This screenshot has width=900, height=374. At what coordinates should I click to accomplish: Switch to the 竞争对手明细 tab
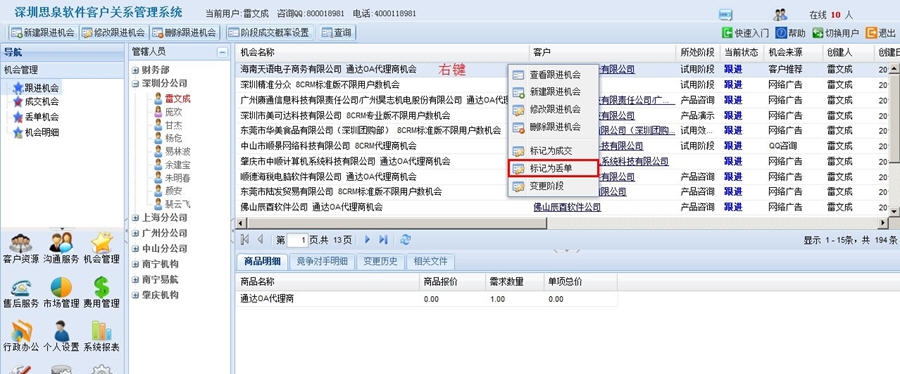coord(322,262)
